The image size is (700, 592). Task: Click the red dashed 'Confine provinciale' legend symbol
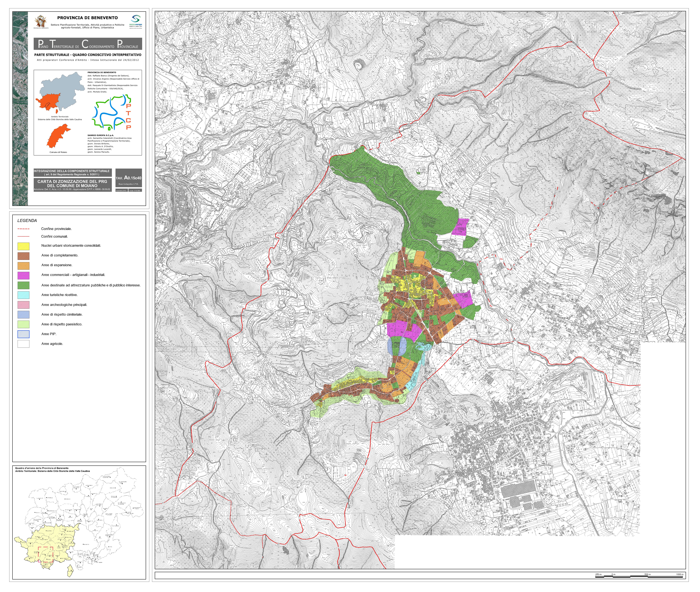(x=23, y=229)
